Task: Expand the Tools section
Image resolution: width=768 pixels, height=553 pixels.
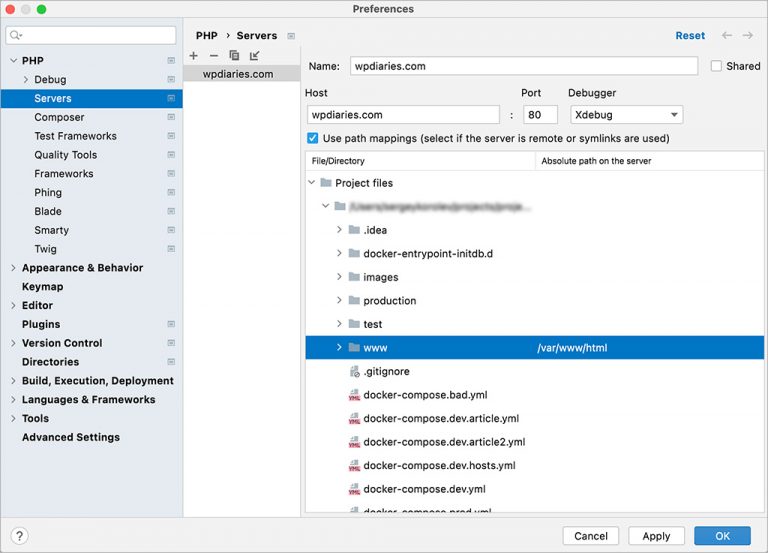Action: (x=14, y=418)
